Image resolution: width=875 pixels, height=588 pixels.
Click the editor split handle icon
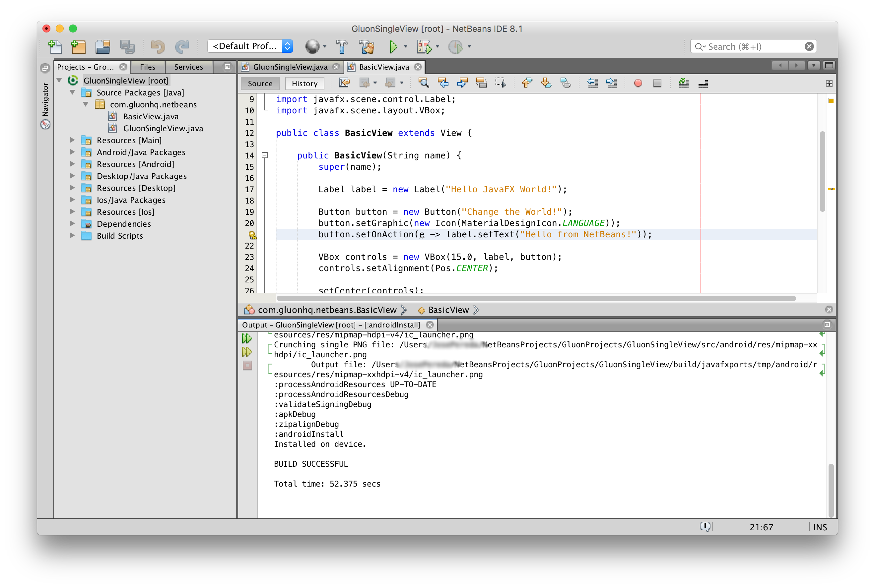pos(829,83)
